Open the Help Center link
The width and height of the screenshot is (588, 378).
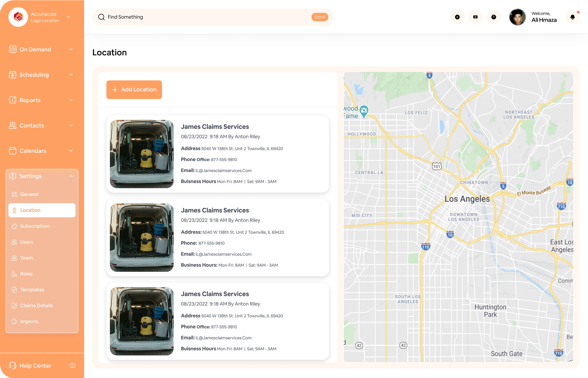pyautogui.click(x=35, y=365)
